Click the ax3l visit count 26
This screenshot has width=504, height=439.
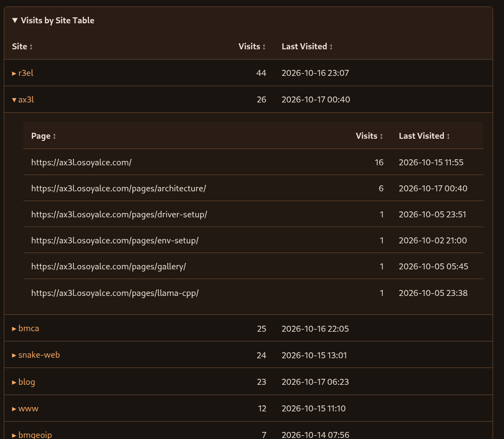(261, 100)
